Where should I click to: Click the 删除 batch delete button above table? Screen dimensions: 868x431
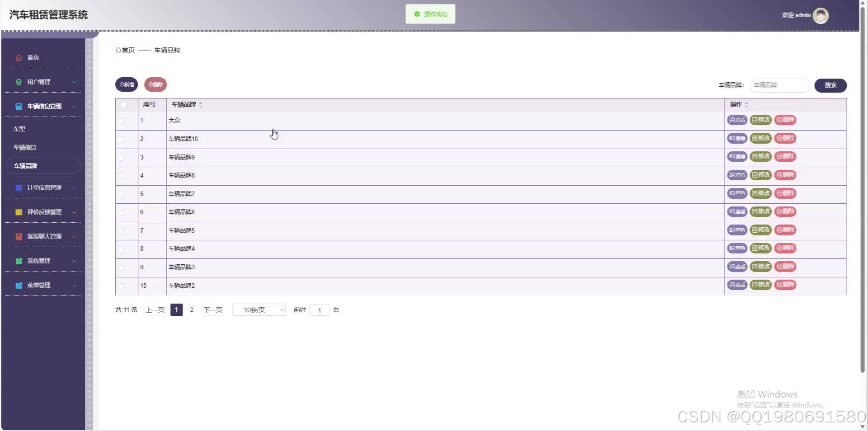click(156, 84)
